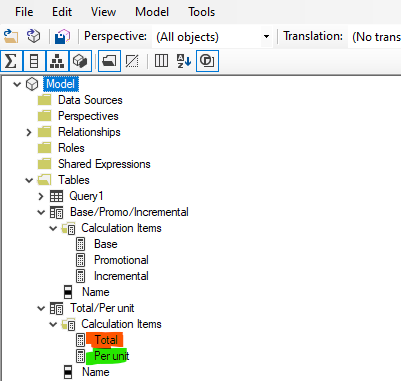
Task: Collapse the Tables folder
Action: pos(29,180)
